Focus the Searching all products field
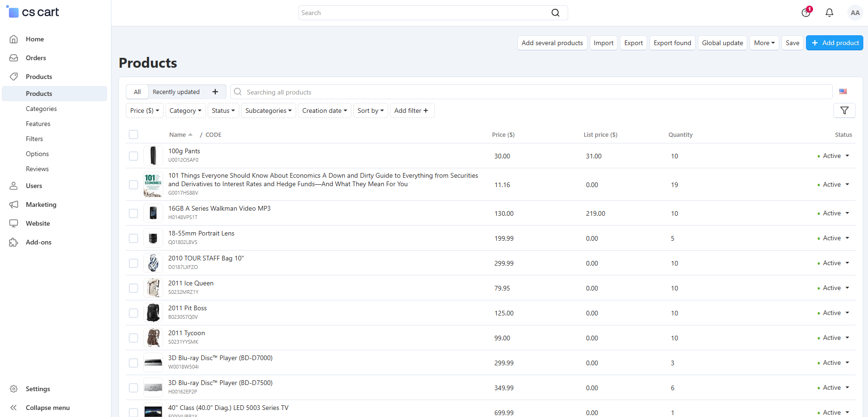868x417 pixels. 531,92
